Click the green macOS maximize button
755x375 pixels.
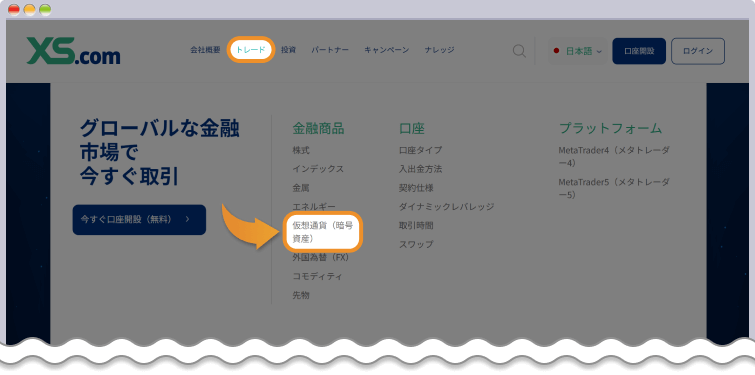[x=45, y=10]
